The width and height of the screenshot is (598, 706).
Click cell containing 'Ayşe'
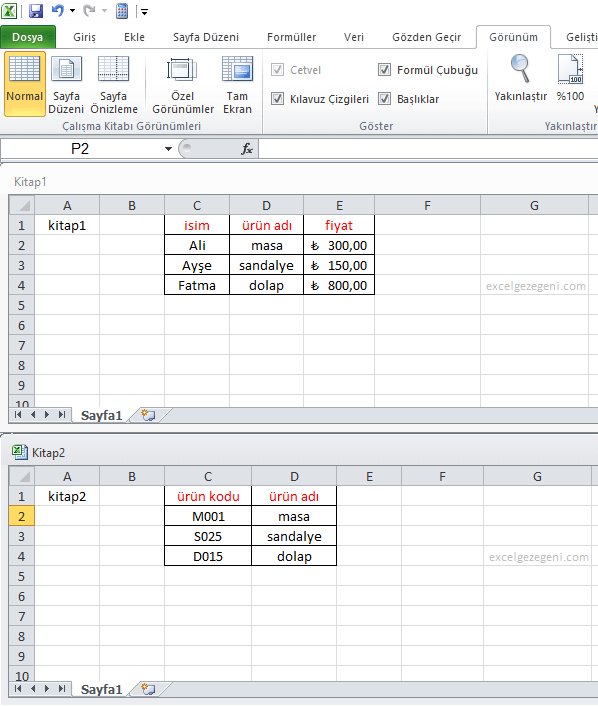(x=197, y=265)
